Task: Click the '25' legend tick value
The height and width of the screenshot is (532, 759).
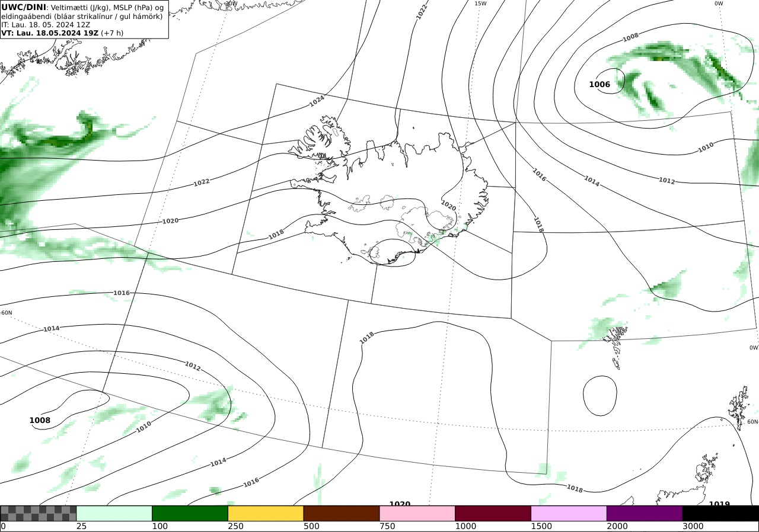Action: 82,526
